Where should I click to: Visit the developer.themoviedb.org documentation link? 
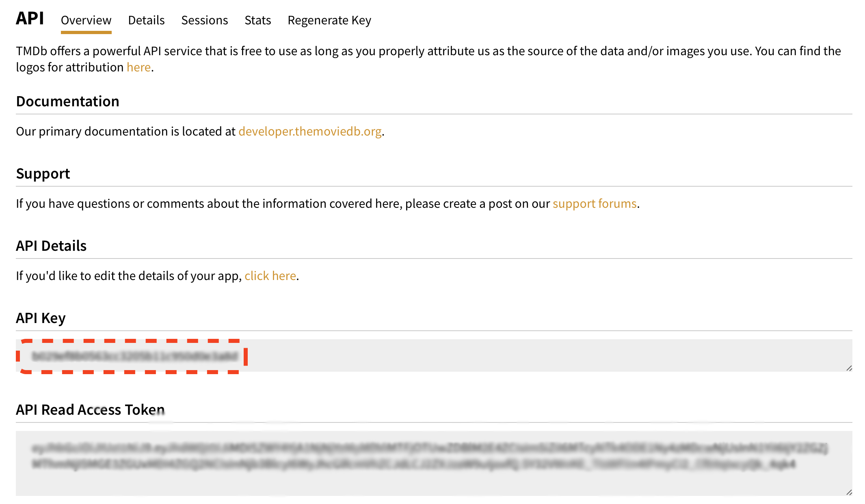pyautogui.click(x=310, y=131)
